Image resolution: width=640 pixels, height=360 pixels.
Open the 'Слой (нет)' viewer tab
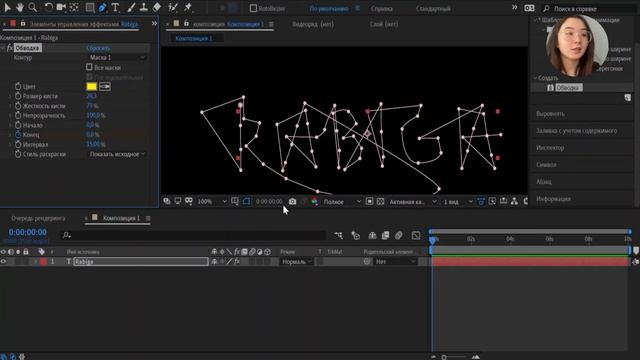[384, 24]
